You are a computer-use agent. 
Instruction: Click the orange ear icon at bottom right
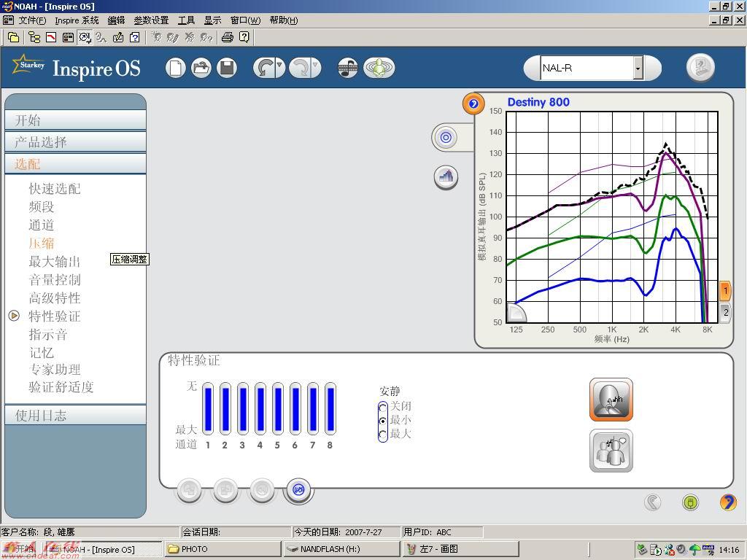point(727,502)
